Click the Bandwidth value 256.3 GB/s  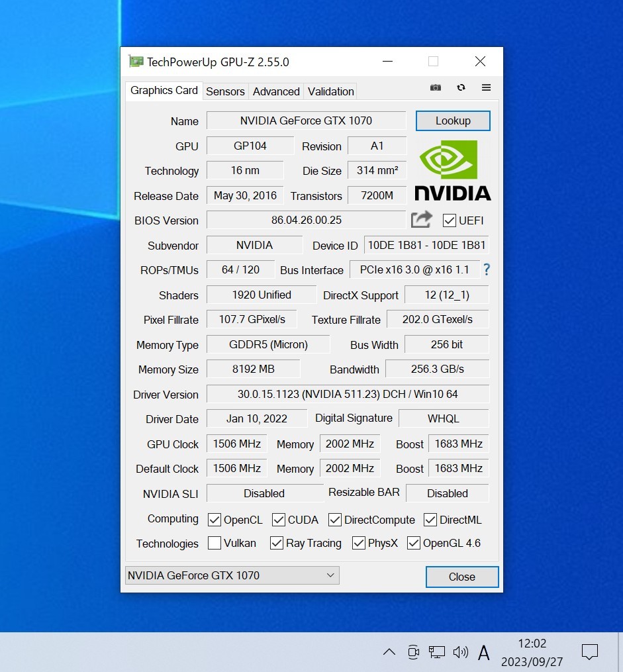click(x=438, y=369)
